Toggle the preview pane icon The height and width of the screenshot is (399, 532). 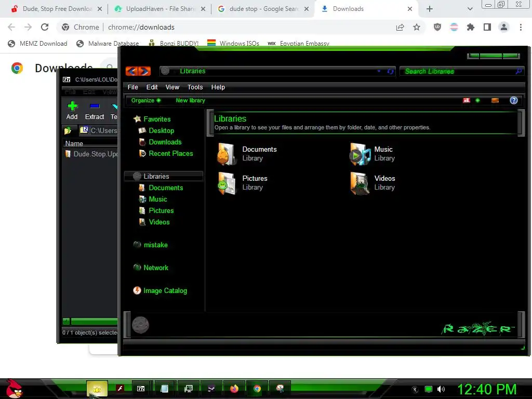(495, 100)
